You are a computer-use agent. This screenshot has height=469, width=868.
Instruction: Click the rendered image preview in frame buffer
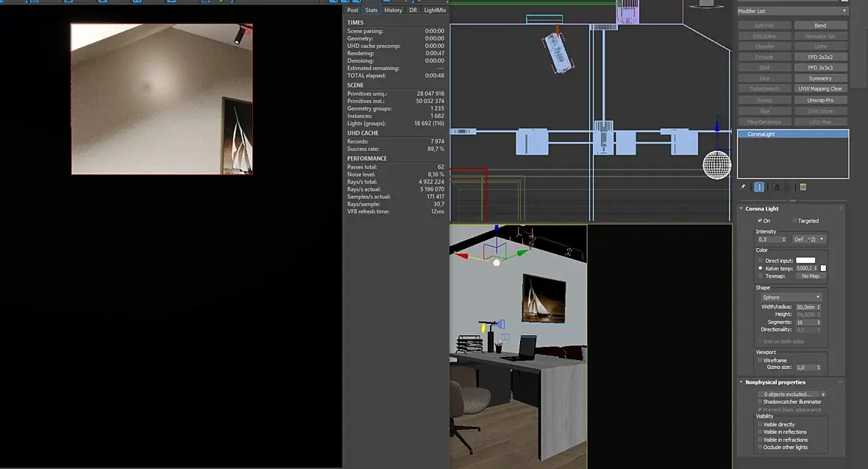(x=162, y=99)
